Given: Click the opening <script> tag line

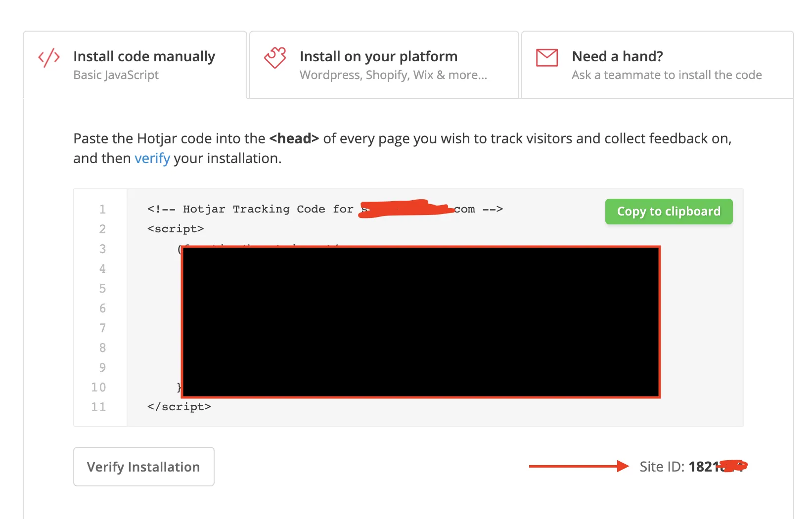Looking at the screenshot, I should pos(176,229).
